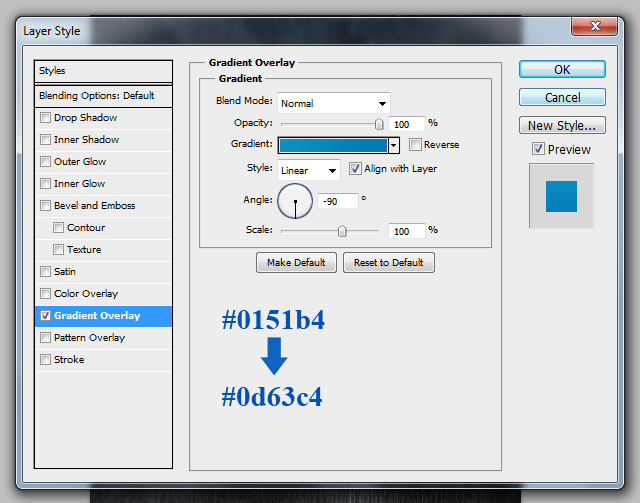Click the Scale value field
640x503 pixels.
click(407, 231)
